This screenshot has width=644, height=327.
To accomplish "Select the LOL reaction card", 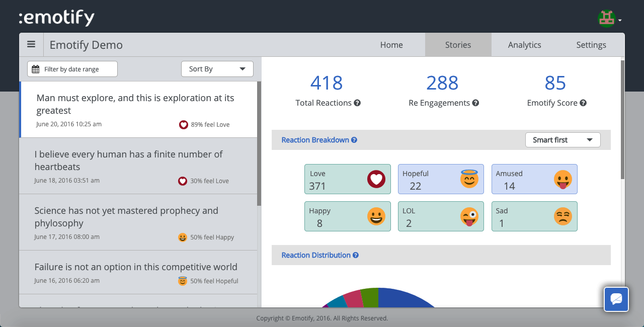I will pos(441,216).
